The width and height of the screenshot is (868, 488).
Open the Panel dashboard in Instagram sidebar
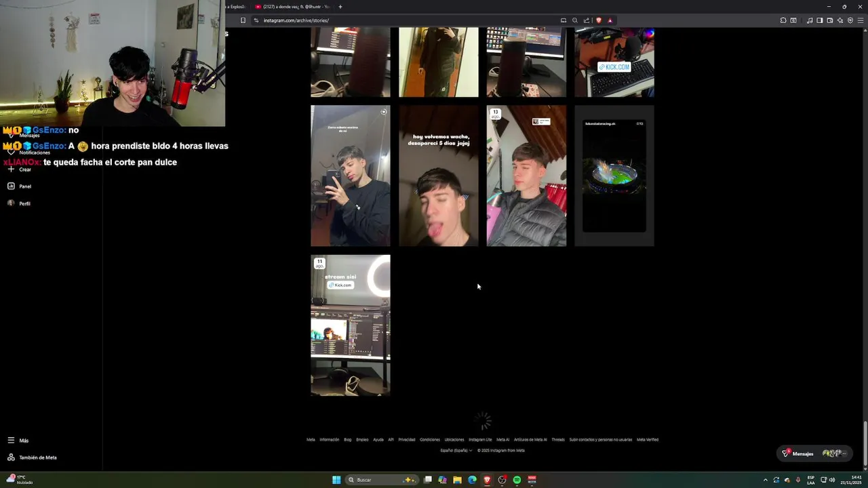[x=19, y=186]
